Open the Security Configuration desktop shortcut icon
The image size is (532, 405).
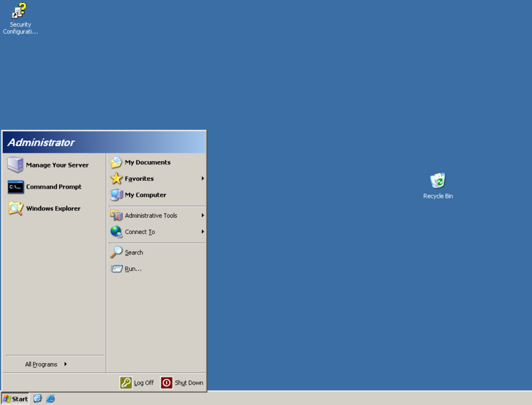19,11
